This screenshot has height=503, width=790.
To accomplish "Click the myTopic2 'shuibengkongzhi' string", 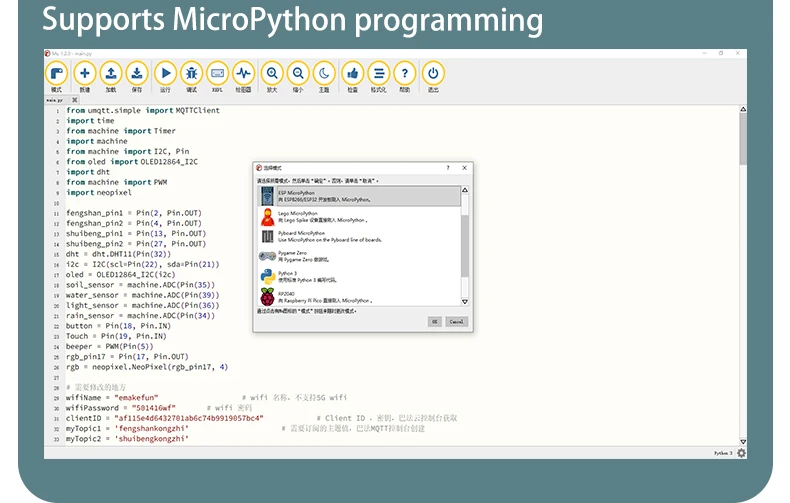I will click(152, 438).
